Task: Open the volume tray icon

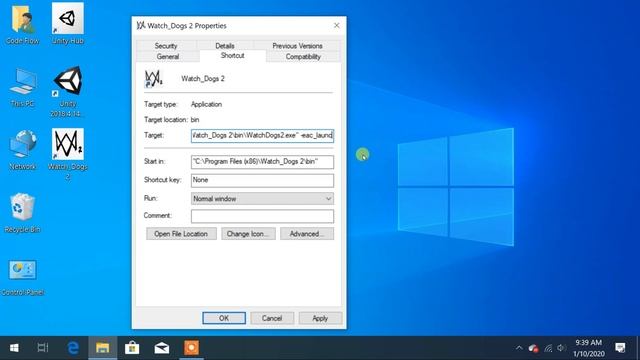Action: pyautogui.click(x=562, y=348)
